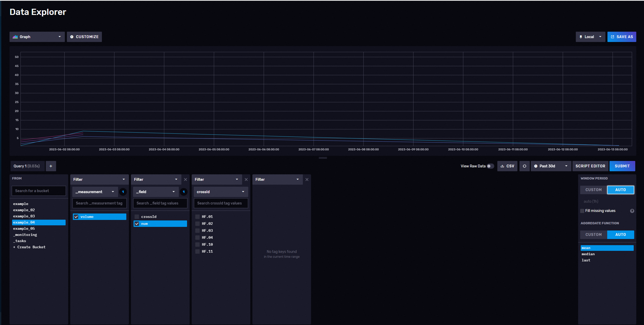Remove the crossId filter with X

pos(246,179)
